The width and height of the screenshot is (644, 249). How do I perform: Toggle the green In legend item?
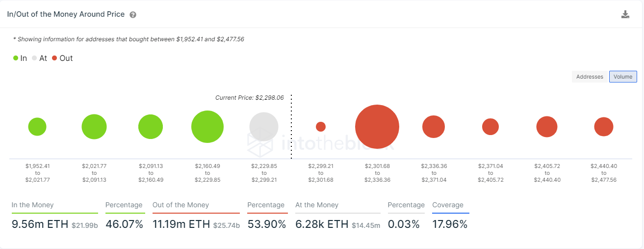pos(20,58)
